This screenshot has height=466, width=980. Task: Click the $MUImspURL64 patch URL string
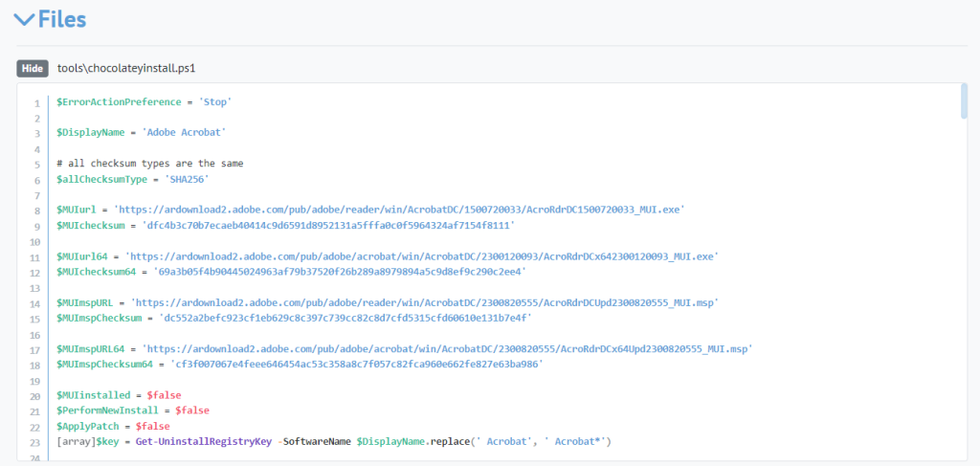(x=446, y=349)
